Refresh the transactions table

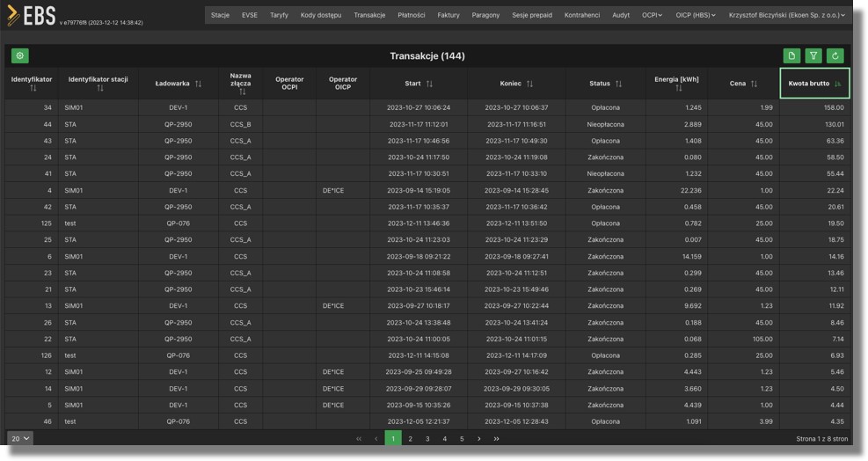tap(835, 56)
